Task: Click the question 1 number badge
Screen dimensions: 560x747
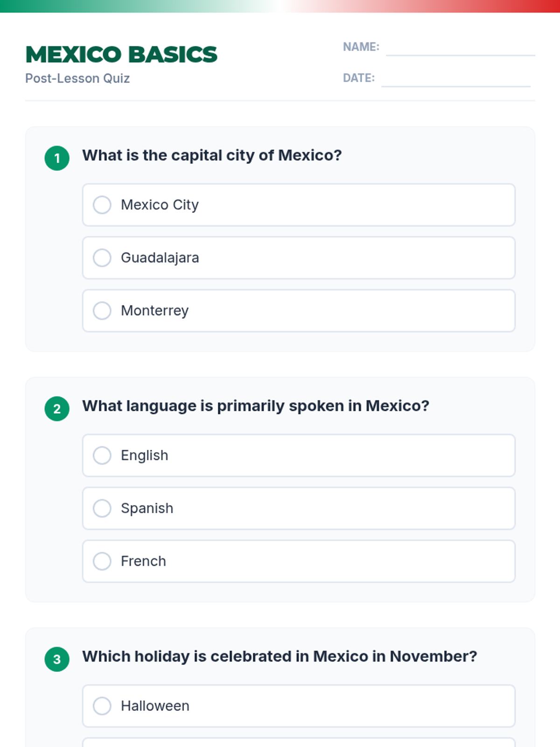Action: click(x=57, y=158)
